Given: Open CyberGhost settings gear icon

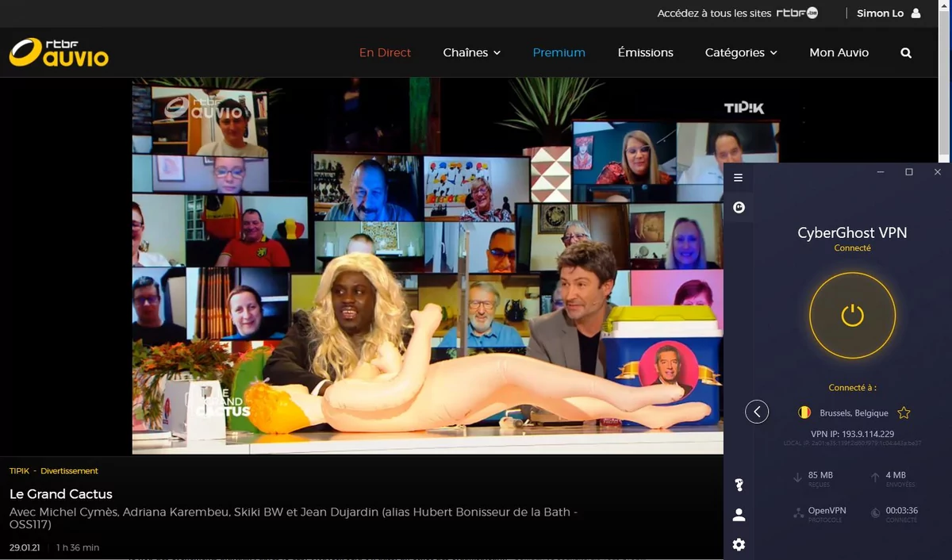Looking at the screenshot, I should tap(739, 545).
